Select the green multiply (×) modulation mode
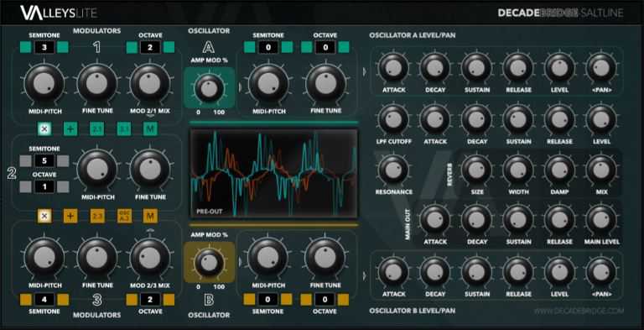The height and width of the screenshot is (330, 644). (44, 128)
